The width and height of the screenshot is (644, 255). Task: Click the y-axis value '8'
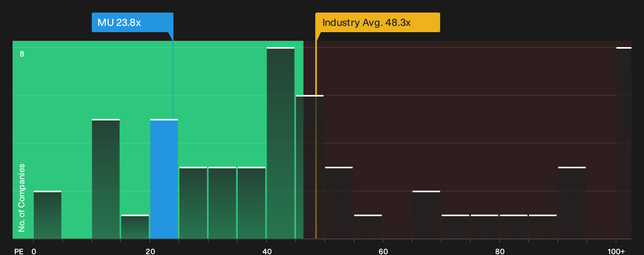[x=22, y=54]
